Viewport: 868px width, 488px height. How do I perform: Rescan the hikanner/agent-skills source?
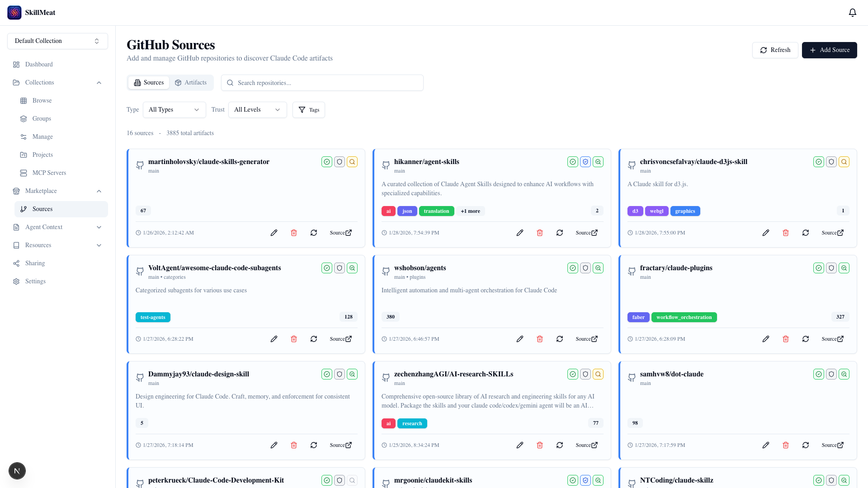pyautogui.click(x=560, y=233)
